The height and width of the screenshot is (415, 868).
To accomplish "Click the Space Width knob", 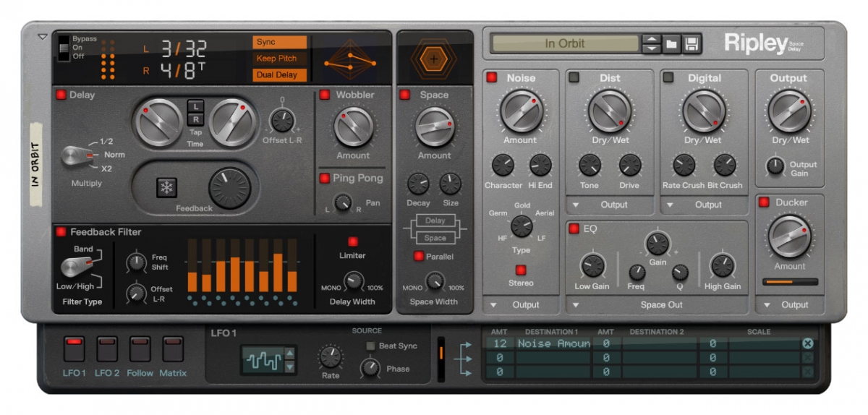I will click(435, 281).
